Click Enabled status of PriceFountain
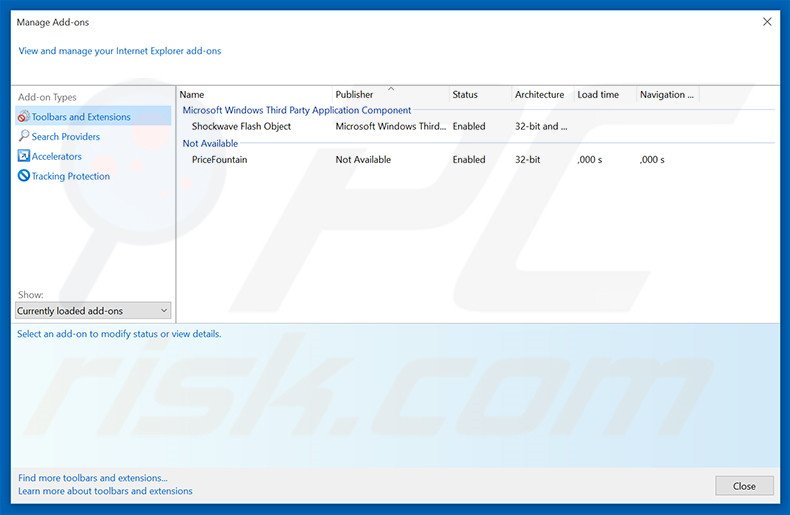790x515 pixels. (469, 160)
